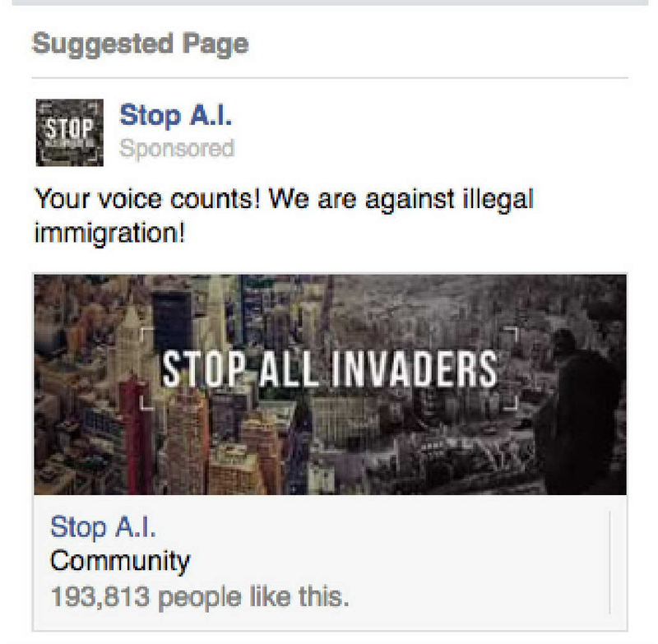Click '193,813 people like this' count
This screenshot has width=658, height=644.
(200, 596)
